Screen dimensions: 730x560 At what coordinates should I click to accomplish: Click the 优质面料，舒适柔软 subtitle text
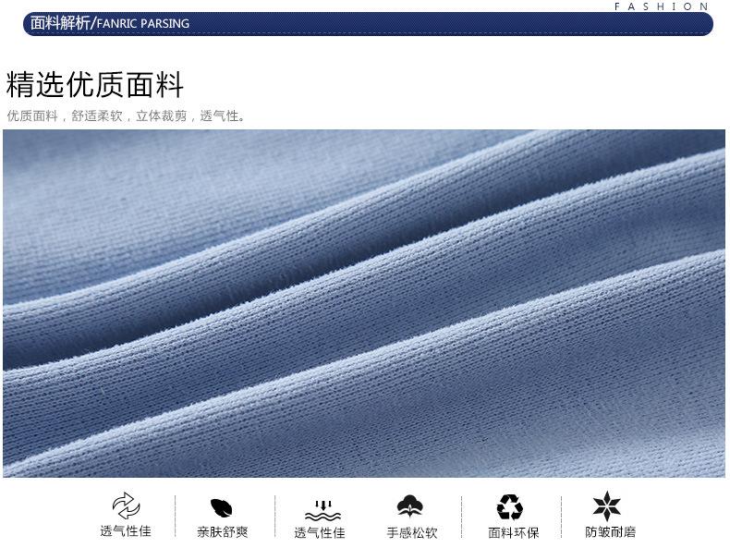point(126,116)
